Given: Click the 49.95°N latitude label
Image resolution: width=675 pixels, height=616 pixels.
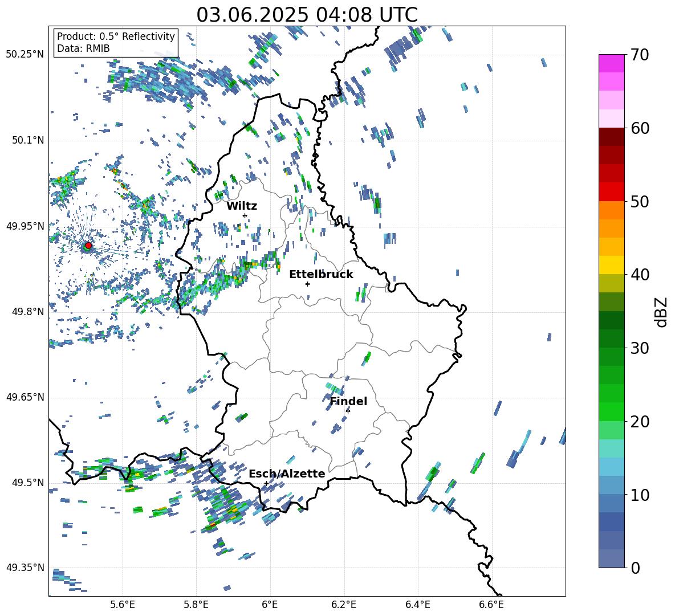Looking at the screenshot, I should (x=25, y=226).
